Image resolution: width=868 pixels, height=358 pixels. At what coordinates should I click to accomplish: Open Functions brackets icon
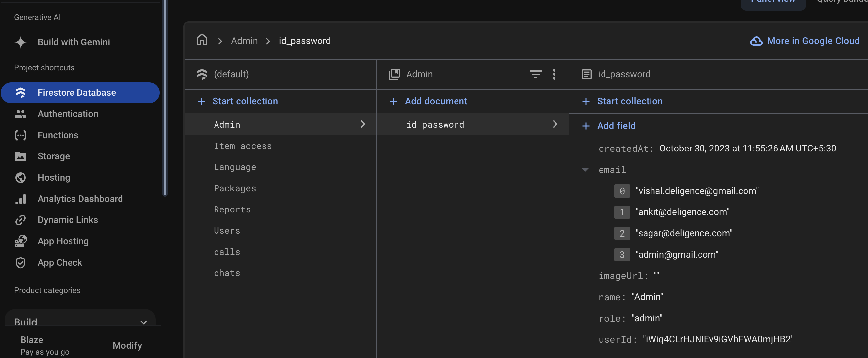tap(21, 135)
